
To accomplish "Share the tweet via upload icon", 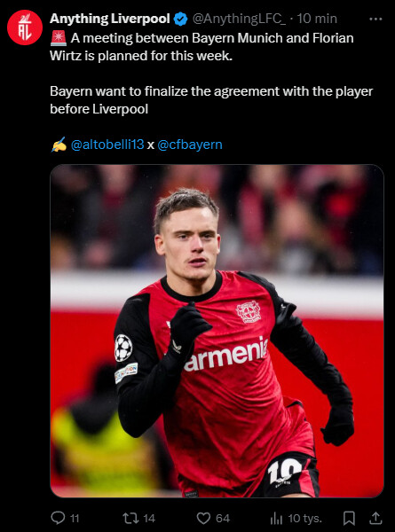I will tap(375, 518).
